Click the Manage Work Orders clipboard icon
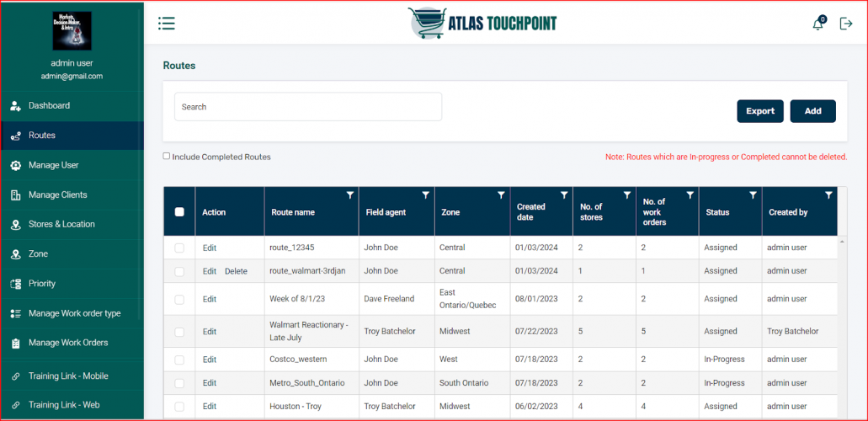The width and height of the screenshot is (868, 421). pos(15,343)
